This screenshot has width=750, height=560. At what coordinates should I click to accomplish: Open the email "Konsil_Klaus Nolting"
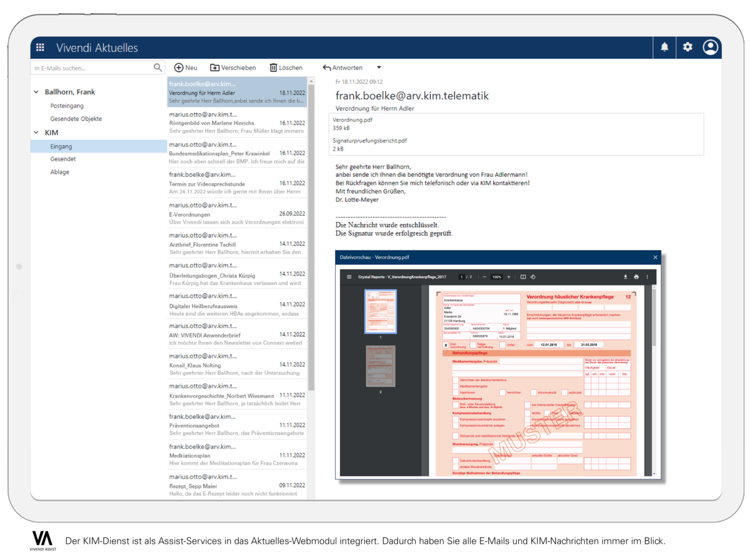pos(237,364)
